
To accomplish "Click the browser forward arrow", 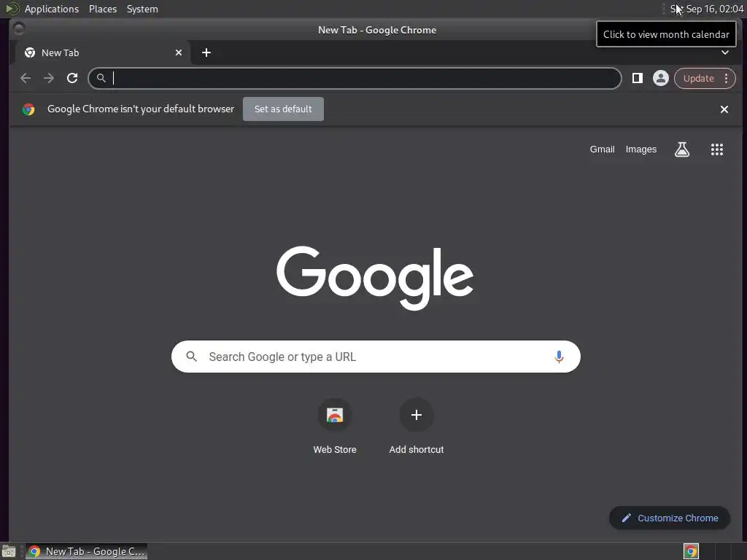I will pos(49,78).
